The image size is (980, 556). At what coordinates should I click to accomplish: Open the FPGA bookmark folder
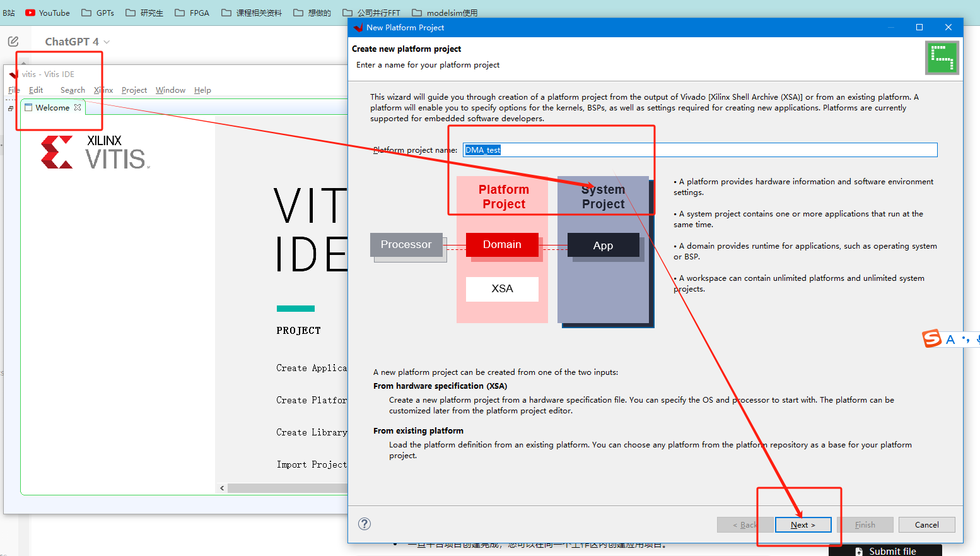[192, 13]
